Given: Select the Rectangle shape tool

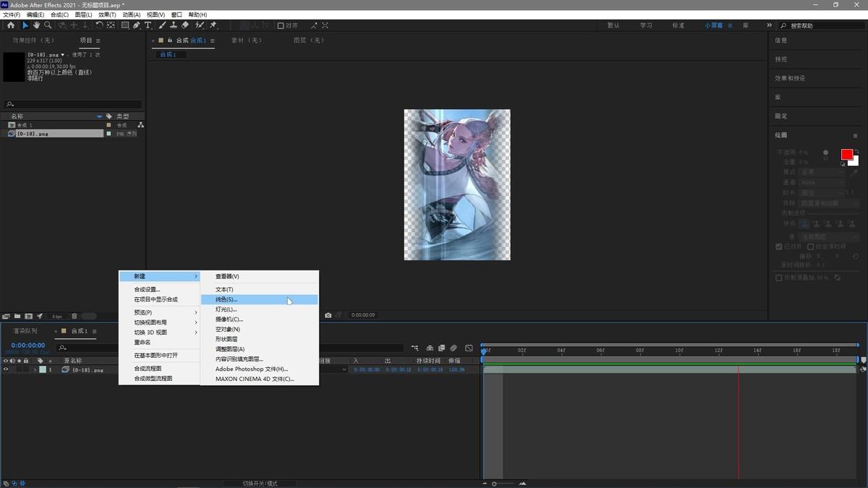Looking at the screenshot, I should pos(124,25).
